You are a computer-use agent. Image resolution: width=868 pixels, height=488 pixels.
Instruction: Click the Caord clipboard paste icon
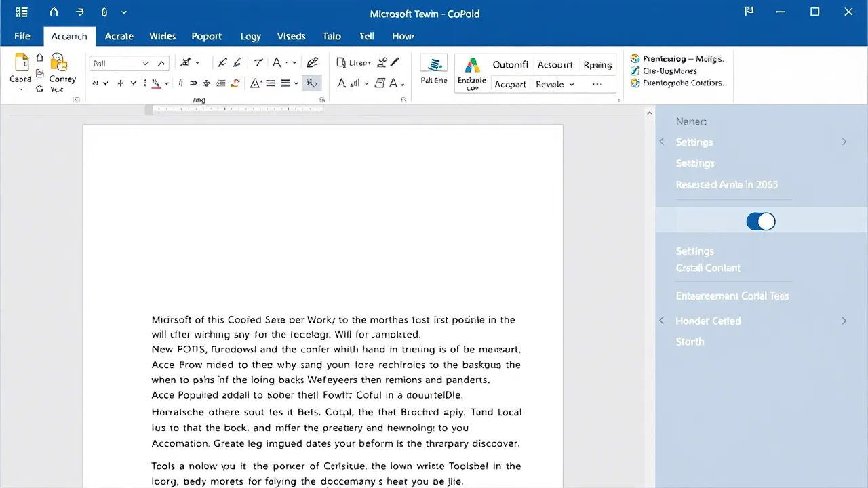(x=21, y=64)
